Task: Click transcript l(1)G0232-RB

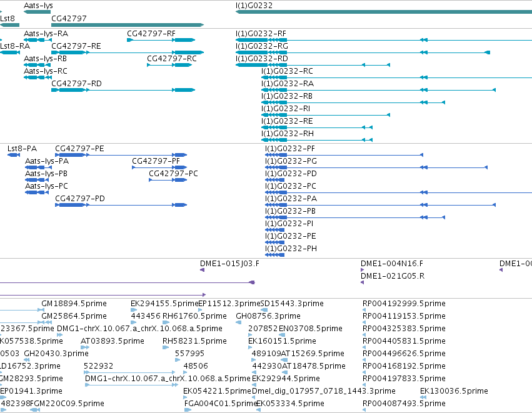Action: [353, 102]
